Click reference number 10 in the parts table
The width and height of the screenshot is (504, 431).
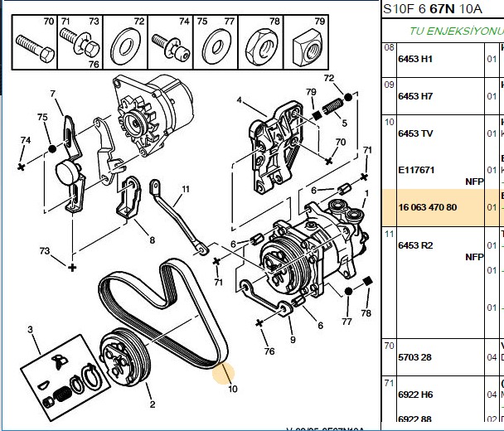click(390, 123)
